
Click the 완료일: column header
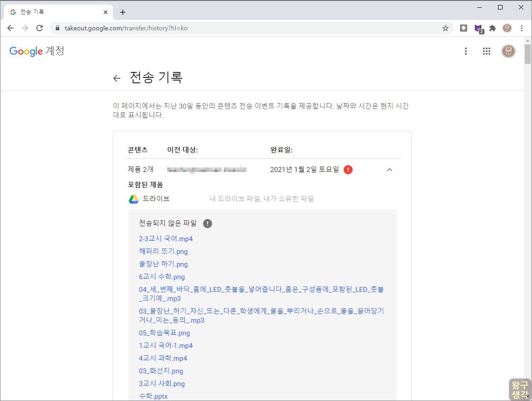[x=281, y=149]
